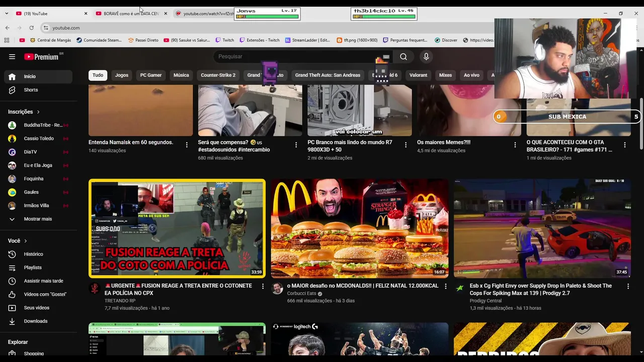Open Início in the sidebar

38,76
